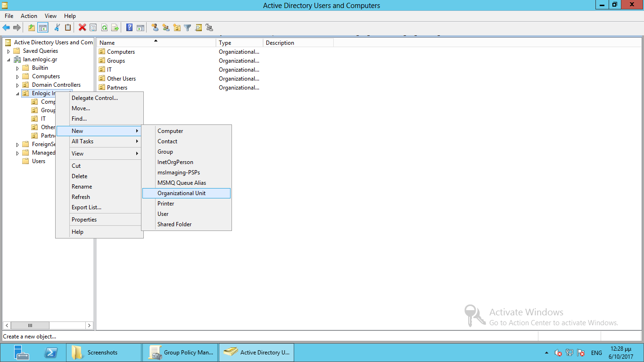Click the Find objects toolbar icon
Viewport: 644px width, 362px height.
(198, 28)
